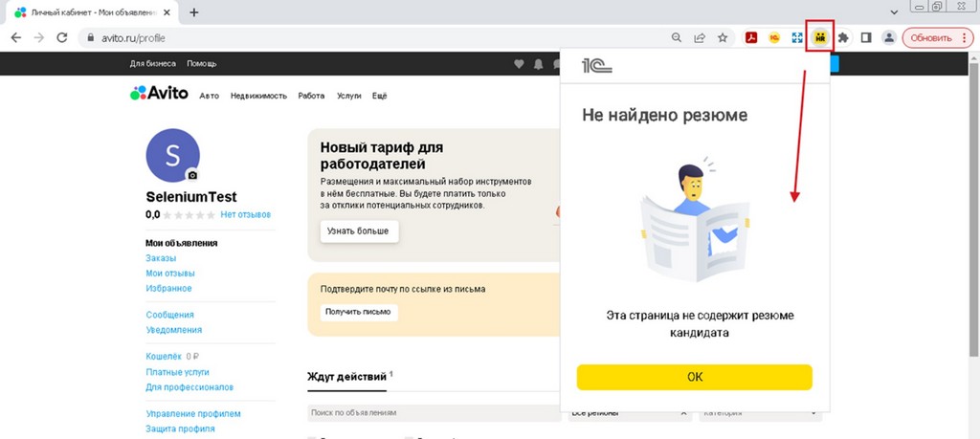Go back to the previous page

[15, 37]
